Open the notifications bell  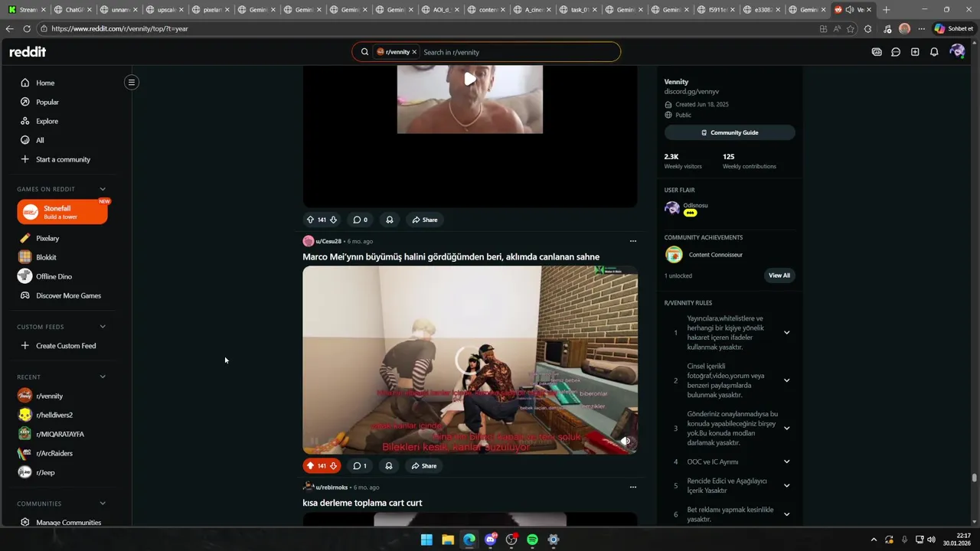[934, 52]
